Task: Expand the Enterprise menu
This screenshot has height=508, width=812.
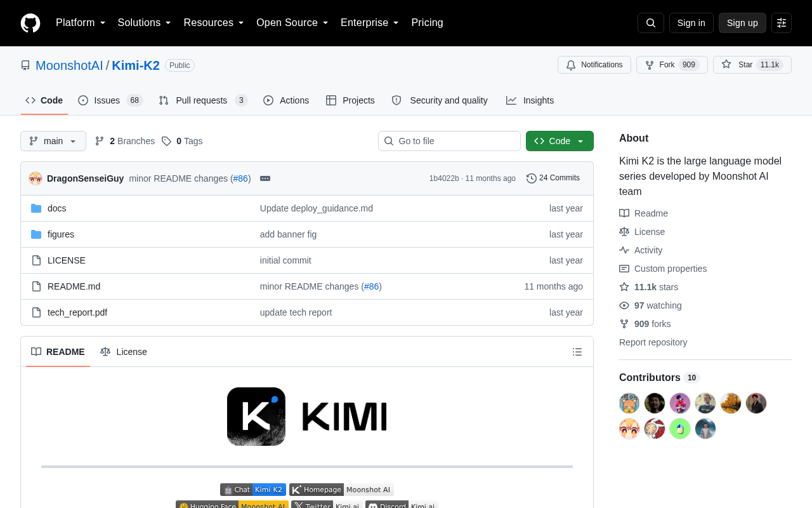Action: pos(369,23)
